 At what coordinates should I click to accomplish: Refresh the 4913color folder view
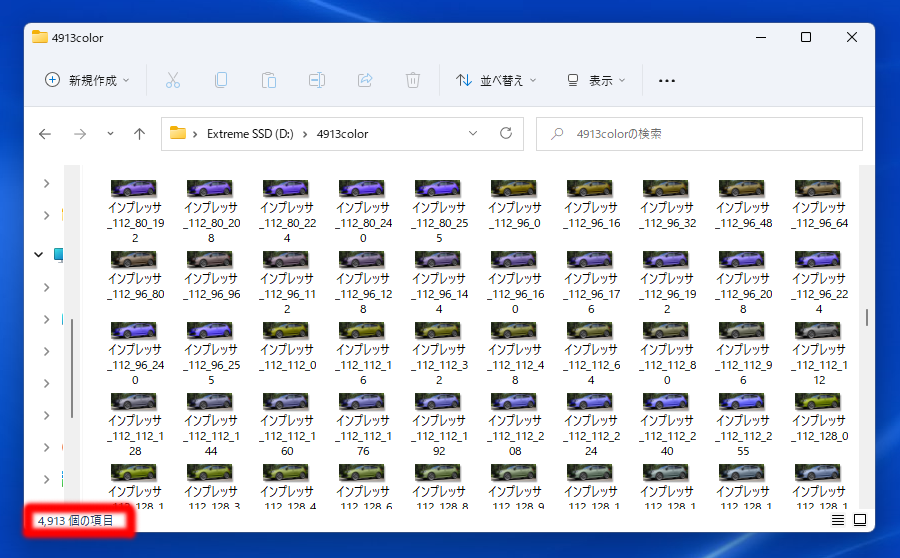coord(506,133)
